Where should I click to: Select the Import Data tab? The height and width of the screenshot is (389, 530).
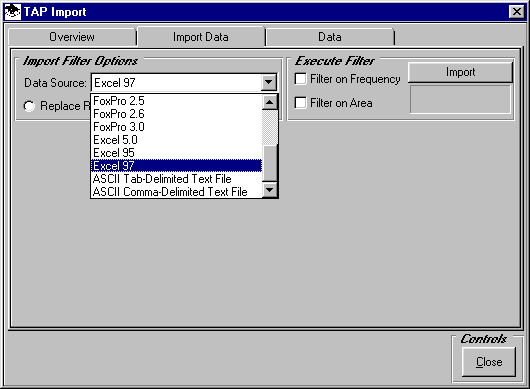click(201, 37)
